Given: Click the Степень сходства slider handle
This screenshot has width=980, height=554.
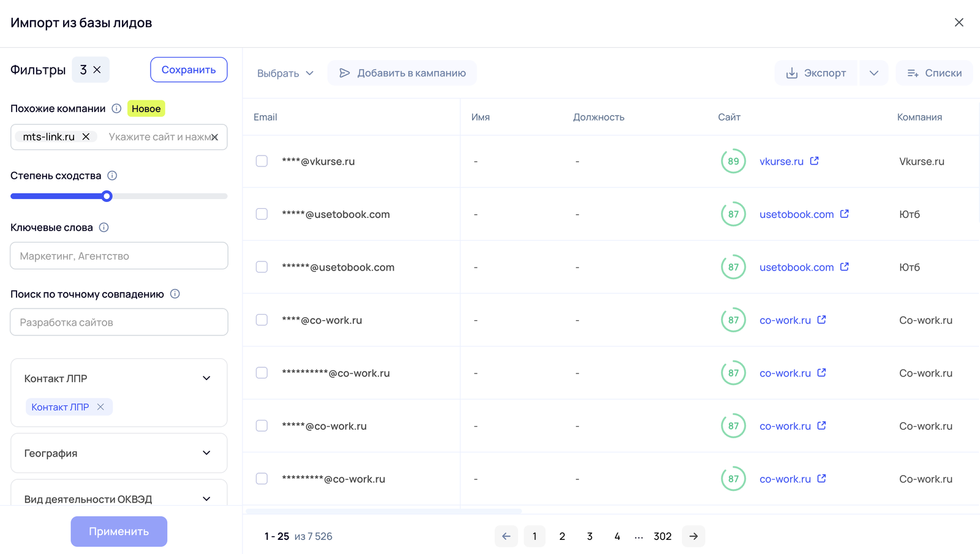Looking at the screenshot, I should [107, 197].
